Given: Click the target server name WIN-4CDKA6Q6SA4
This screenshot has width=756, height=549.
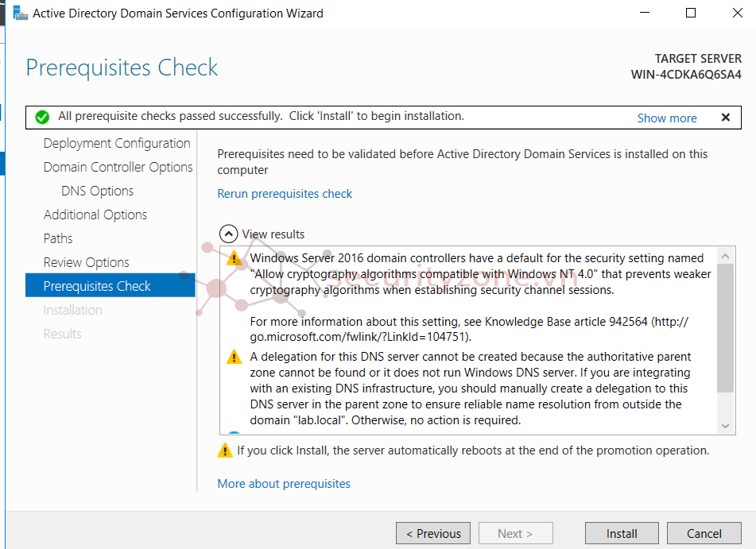Looking at the screenshot, I should point(686,75).
